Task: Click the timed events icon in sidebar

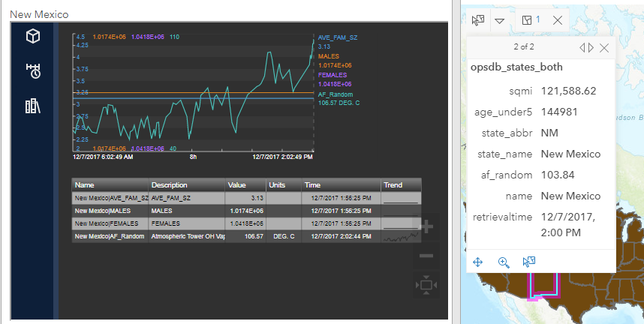Action: (33, 71)
